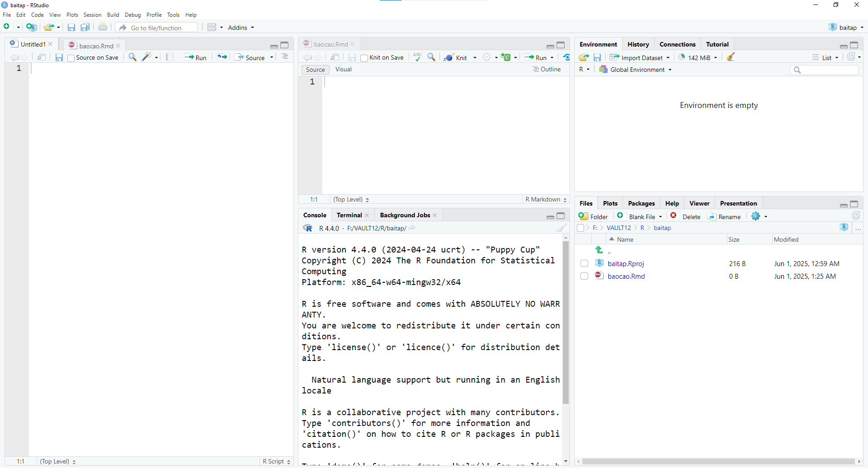Toggle Knit on Save checkbox
868x468 pixels.
(x=364, y=58)
